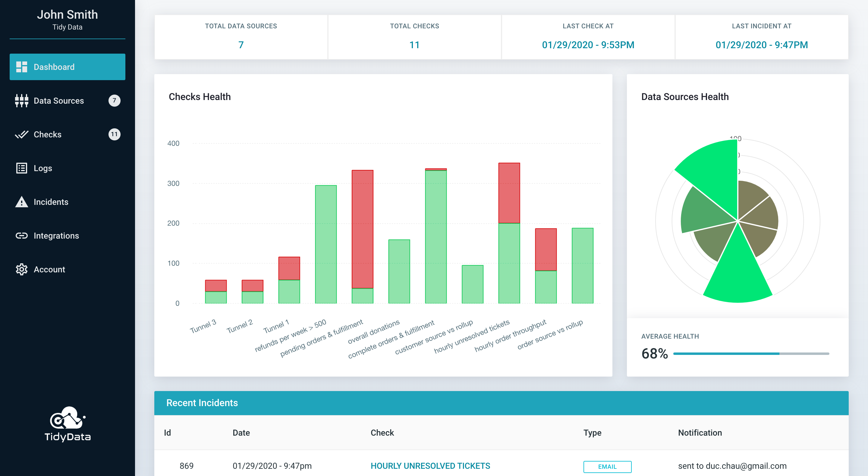
Task: Click the hourly unresolved tickets red segment
Action: click(509, 193)
